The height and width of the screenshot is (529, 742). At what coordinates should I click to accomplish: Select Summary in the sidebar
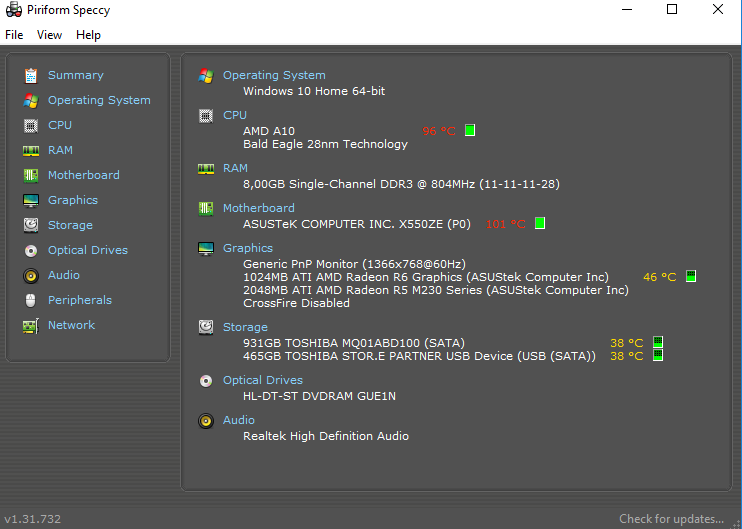pos(75,75)
